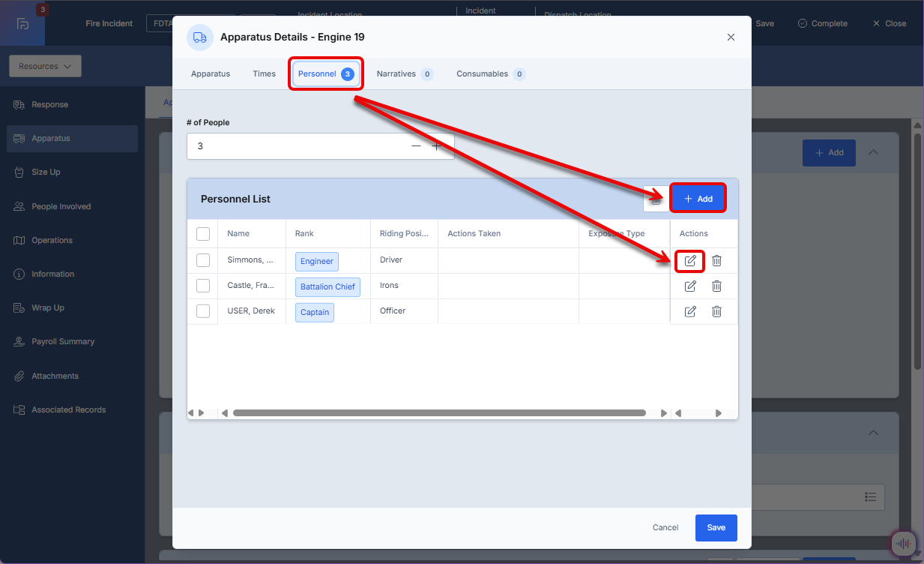Open Payroll Summary in sidebar

coord(72,342)
